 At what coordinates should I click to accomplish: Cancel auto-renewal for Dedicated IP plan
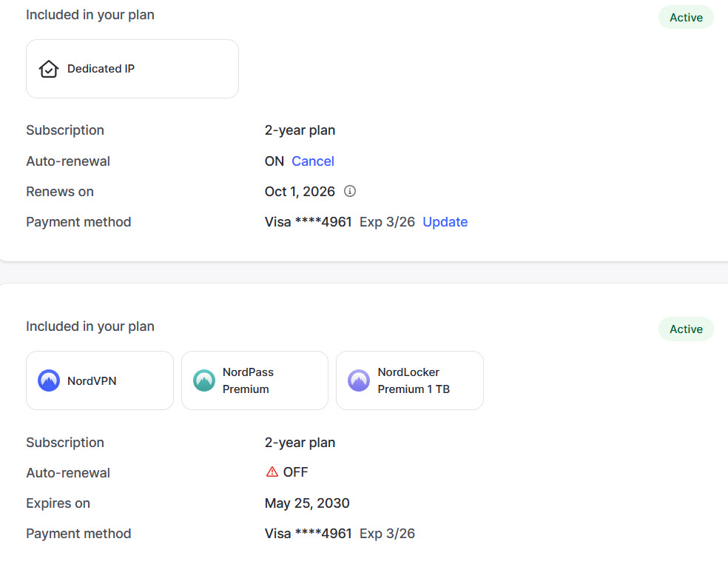tap(313, 161)
